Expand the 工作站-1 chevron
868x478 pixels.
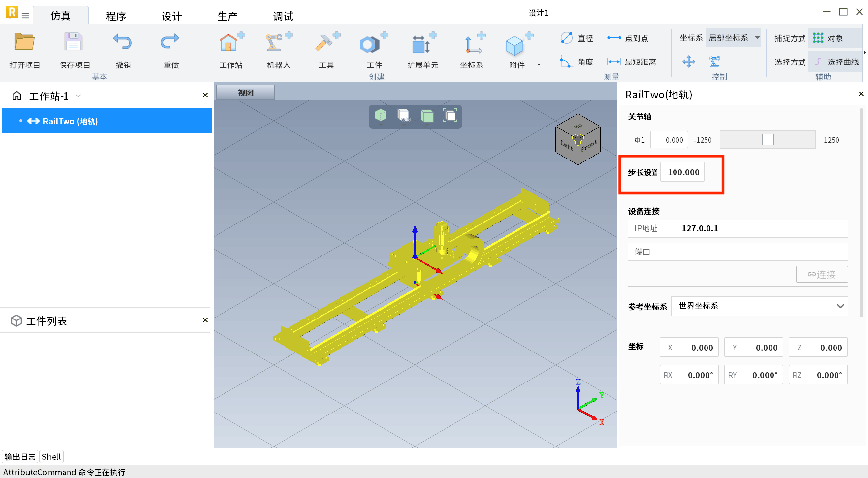[x=78, y=96]
